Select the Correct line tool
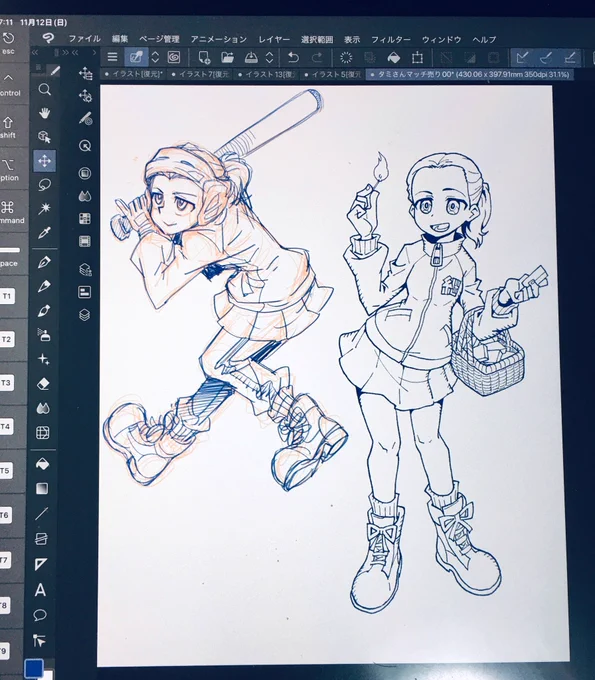The image size is (595, 680). point(39,641)
